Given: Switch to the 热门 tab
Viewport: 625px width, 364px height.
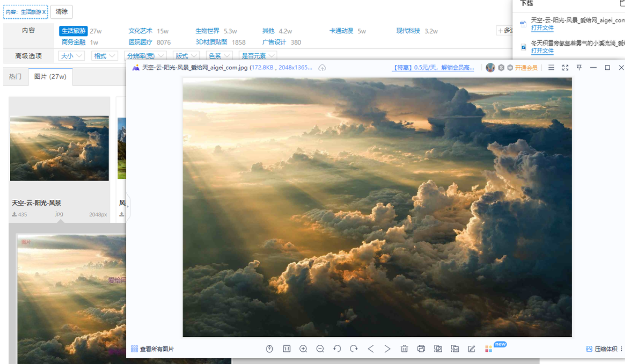Looking at the screenshot, I should (15, 76).
